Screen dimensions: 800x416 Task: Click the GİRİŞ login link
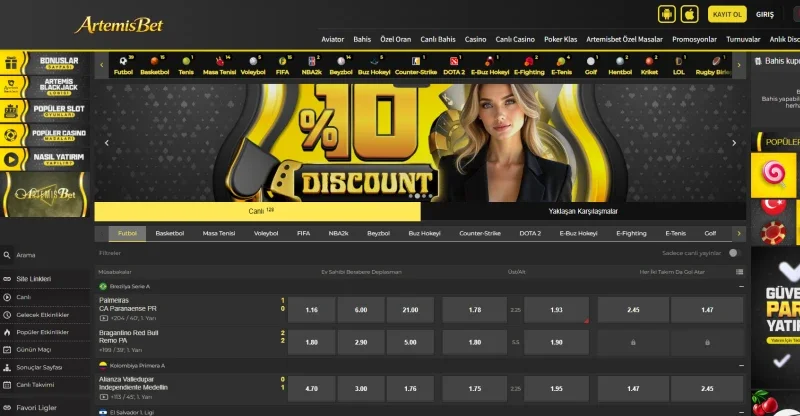coord(765,15)
